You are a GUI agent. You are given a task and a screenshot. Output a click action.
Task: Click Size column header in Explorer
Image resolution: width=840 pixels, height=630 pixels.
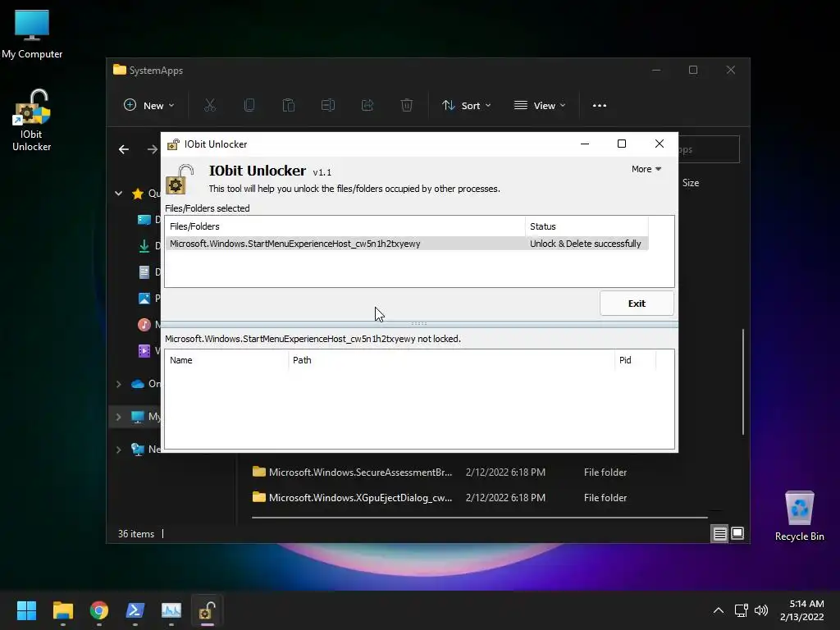(691, 183)
